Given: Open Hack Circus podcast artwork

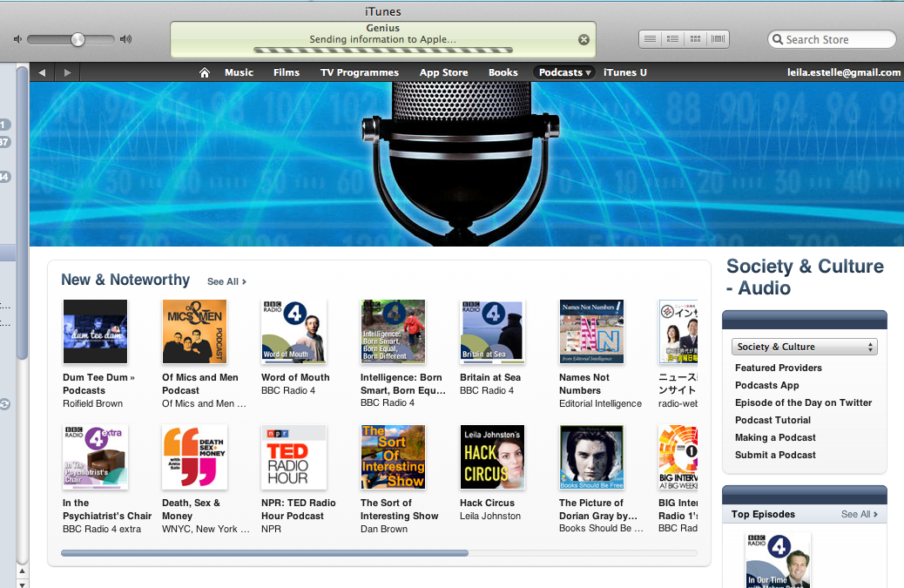Looking at the screenshot, I should 492,457.
